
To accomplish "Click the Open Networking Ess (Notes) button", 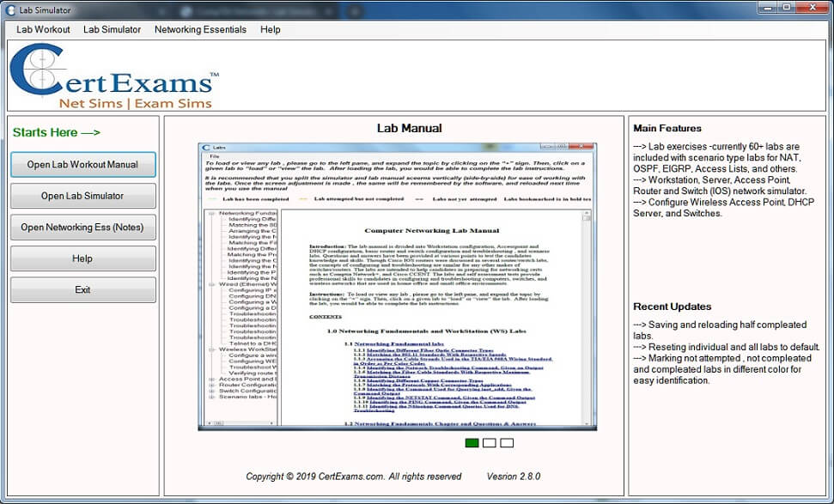I will (x=82, y=227).
